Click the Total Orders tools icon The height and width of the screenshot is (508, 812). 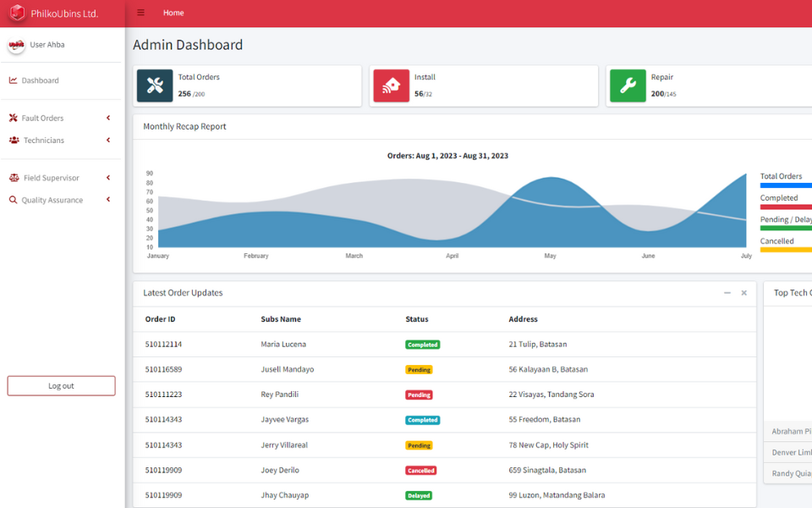click(155, 86)
